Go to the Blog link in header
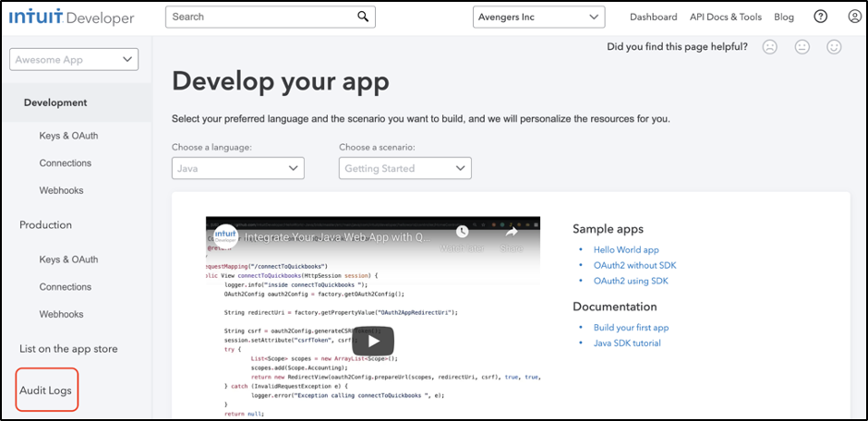 784,18
